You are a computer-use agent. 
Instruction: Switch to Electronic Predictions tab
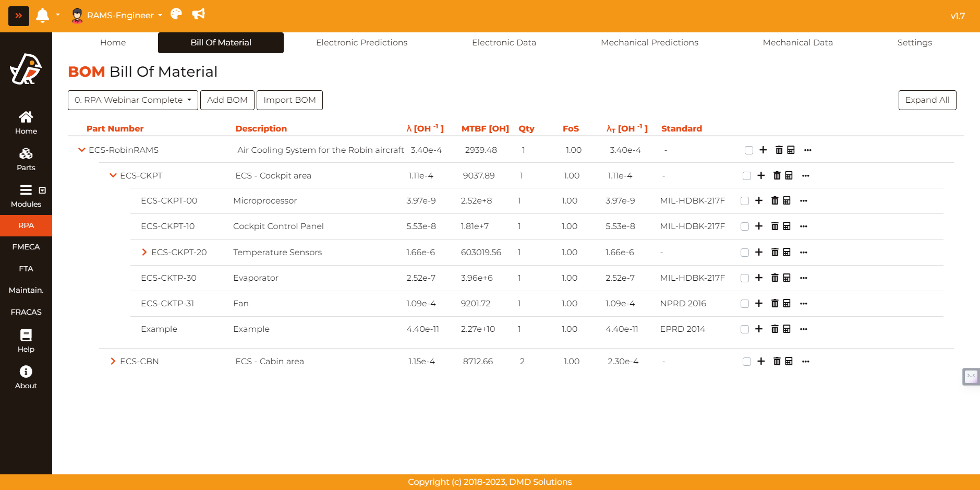coord(361,43)
